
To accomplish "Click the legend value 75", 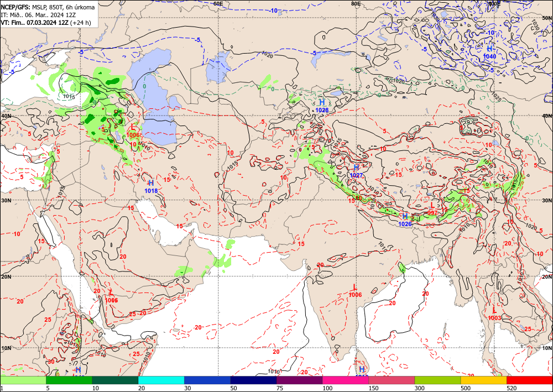I will [x=279, y=388].
